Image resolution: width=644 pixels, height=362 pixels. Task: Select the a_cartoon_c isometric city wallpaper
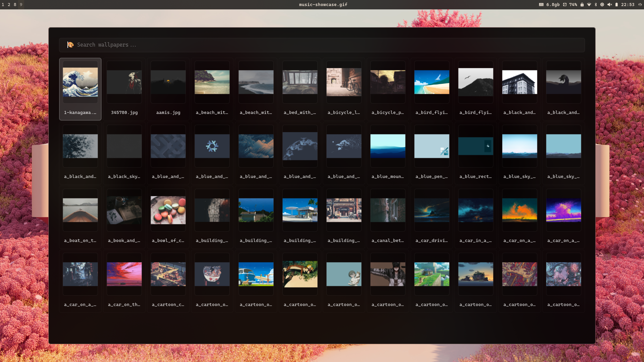[168, 281]
